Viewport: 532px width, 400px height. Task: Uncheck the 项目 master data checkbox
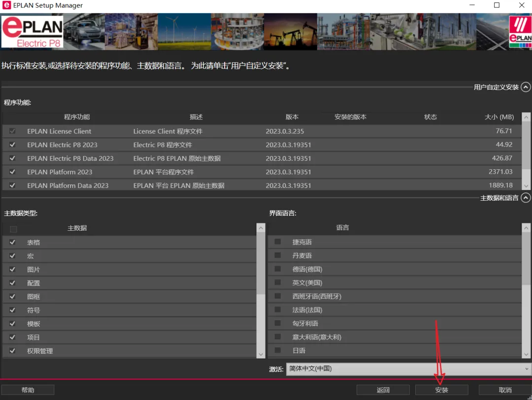[x=12, y=337]
